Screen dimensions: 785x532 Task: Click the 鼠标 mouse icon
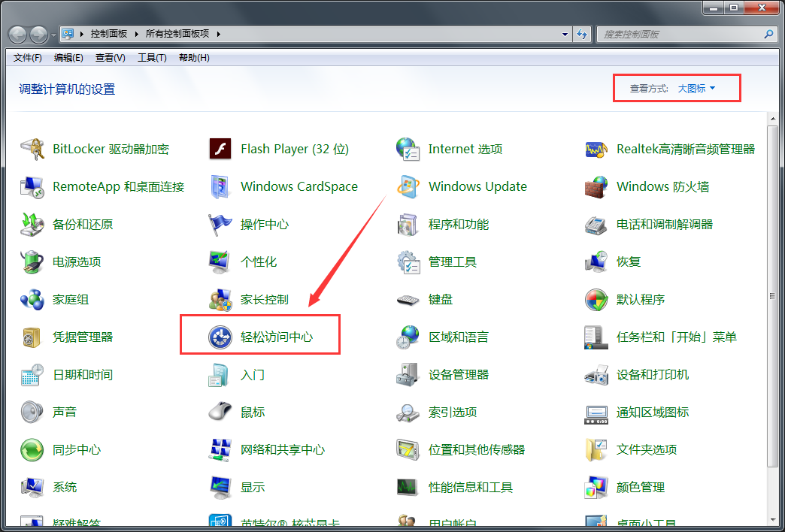tap(220, 412)
